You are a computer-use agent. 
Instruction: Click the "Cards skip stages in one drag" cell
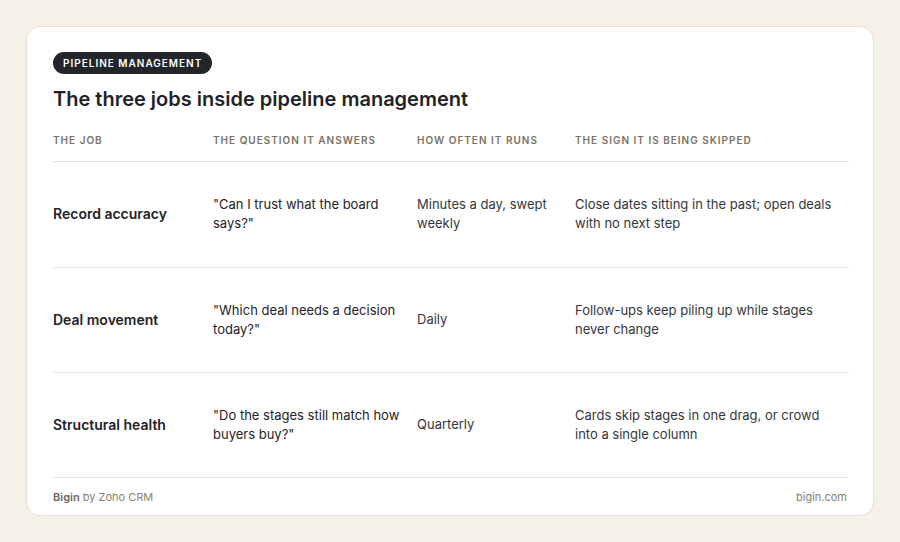(x=697, y=424)
